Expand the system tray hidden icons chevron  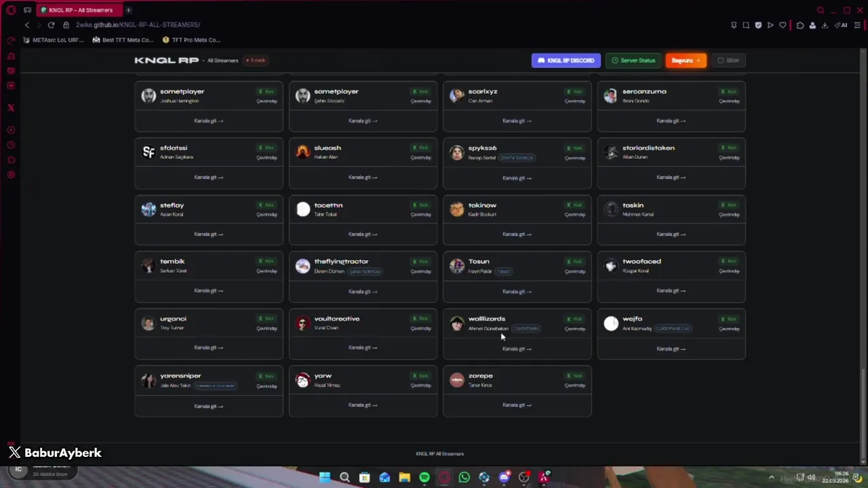pyautogui.click(x=771, y=478)
